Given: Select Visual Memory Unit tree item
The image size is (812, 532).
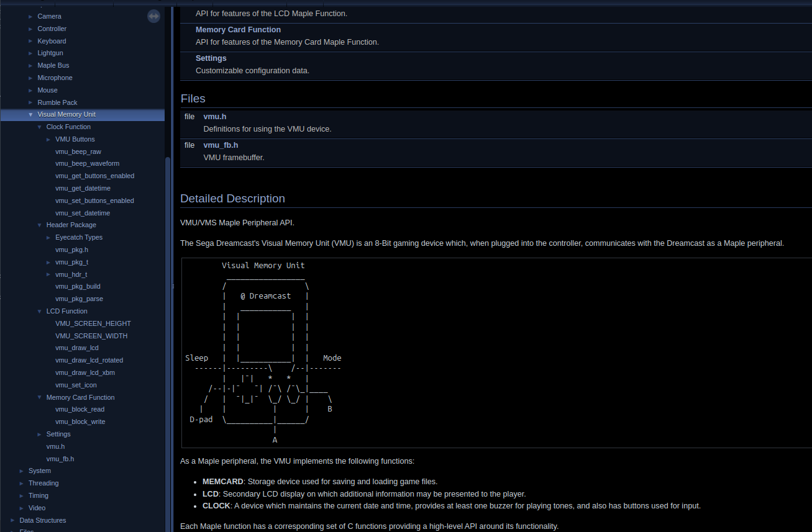Looking at the screenshot, I should 66,114.
